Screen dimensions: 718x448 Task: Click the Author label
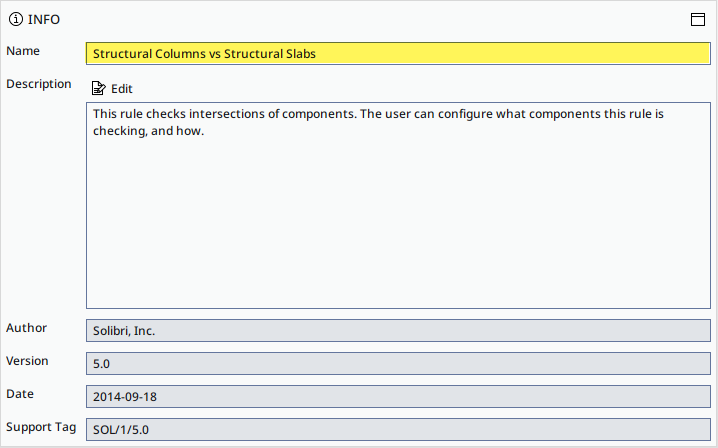click(27, 328)
